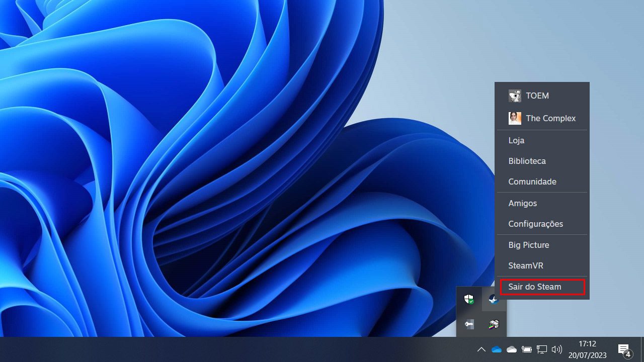This screenshot has height=362, width=644.
Task: Click the Steam icon in tray overflow
Action: [494, 300]
